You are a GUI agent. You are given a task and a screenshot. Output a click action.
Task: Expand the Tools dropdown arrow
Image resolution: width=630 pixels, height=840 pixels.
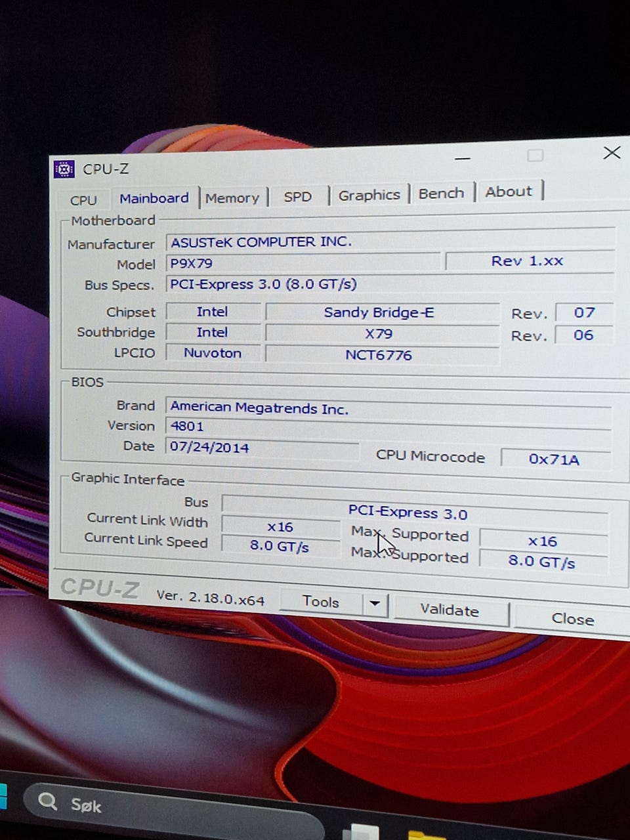tap(375, 604)
